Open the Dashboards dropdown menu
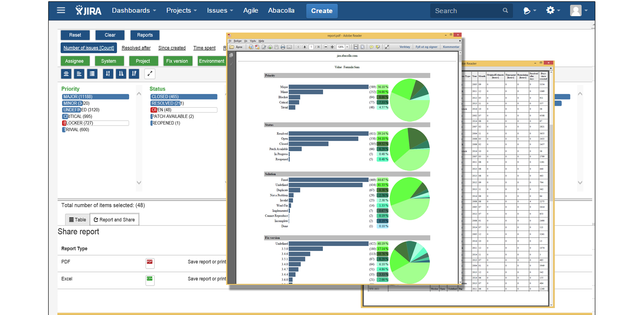The height and width of the screenshot is (315, 644). 134,10
